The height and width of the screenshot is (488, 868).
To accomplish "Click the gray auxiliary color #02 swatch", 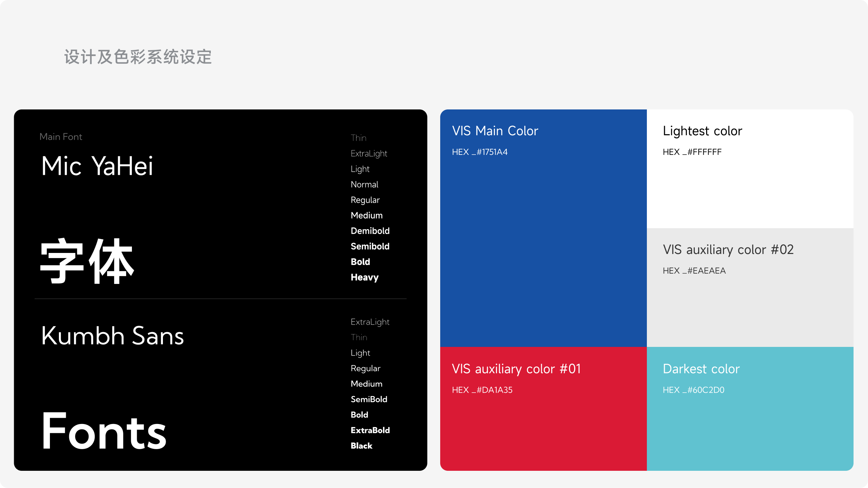I will pyautogui.click(x=750, y=306).
